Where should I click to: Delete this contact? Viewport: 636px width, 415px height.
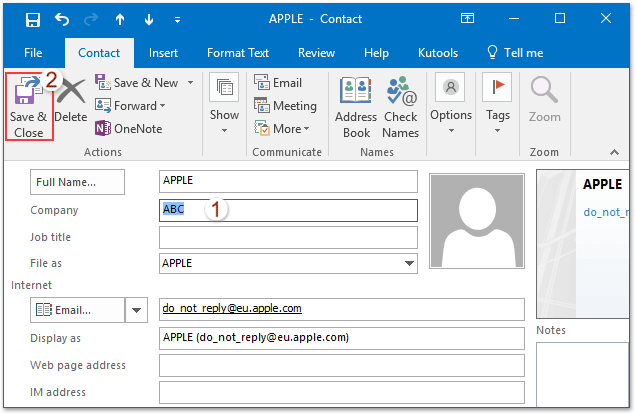tap(71, 101)
